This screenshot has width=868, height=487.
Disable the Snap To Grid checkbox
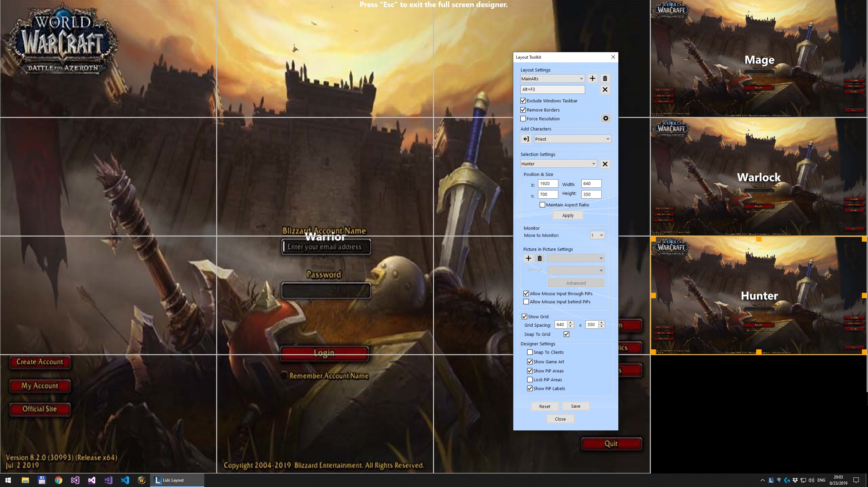(566, 334)
